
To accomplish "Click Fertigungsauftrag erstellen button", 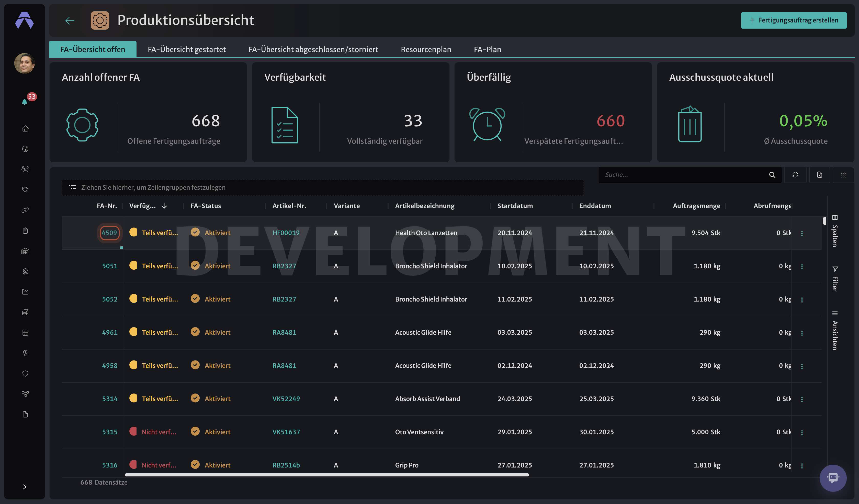I will point(794,20).
